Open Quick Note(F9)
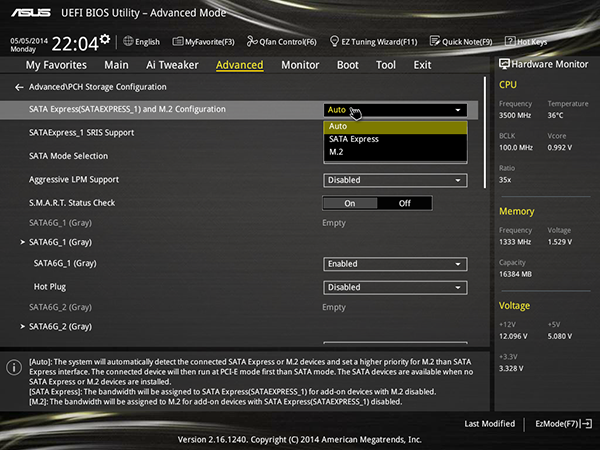 pyautogui.click(x=461, y=41)
